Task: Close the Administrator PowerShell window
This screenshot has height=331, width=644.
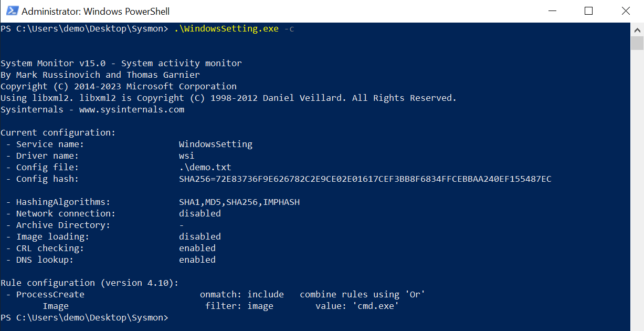Action: (625, 11)
